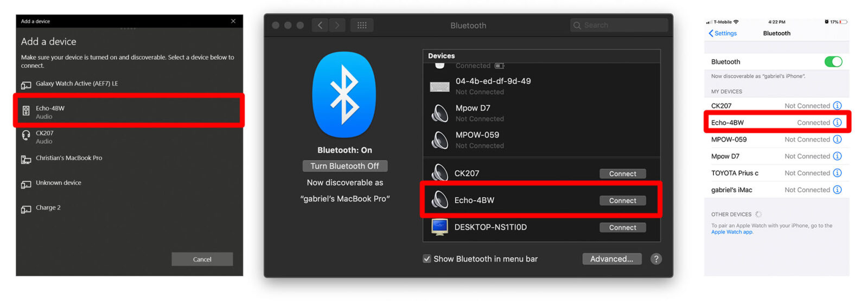
Task: Click the Unknown device icon
Action: pos(26,184)
